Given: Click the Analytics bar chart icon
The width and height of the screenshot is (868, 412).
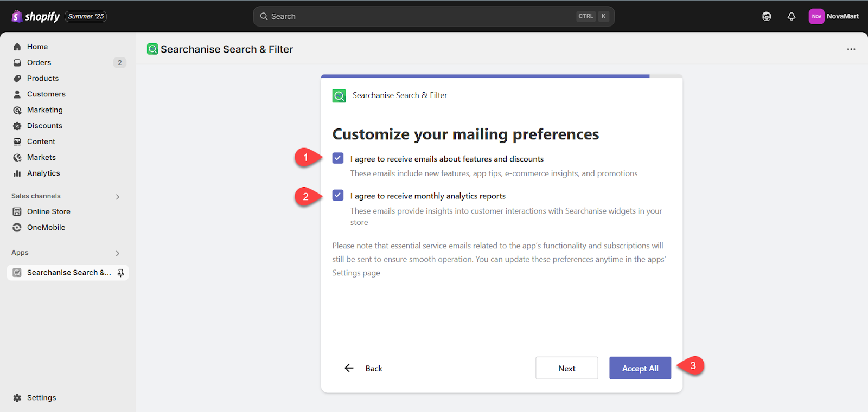Looking at the screenshot, I should point(17,173).
